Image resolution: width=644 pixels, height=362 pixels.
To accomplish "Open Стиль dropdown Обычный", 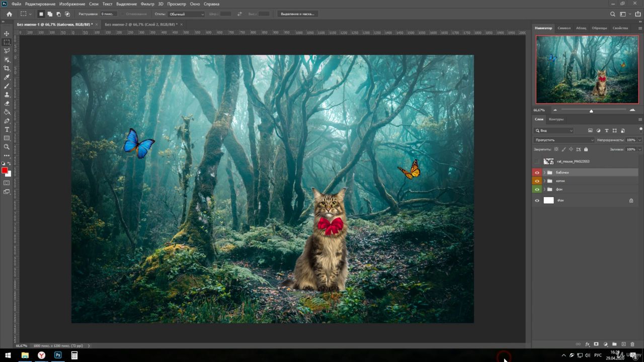I will pyautogui.click(x=186, y=14).
